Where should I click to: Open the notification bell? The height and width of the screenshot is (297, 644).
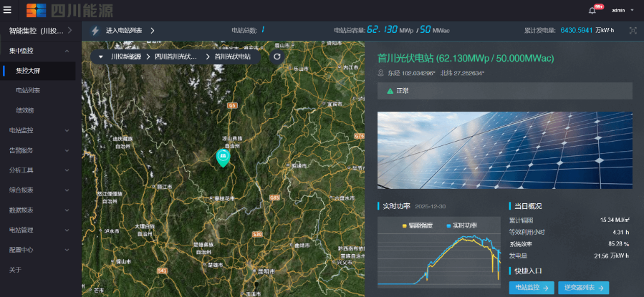click(x=592, y=10)
